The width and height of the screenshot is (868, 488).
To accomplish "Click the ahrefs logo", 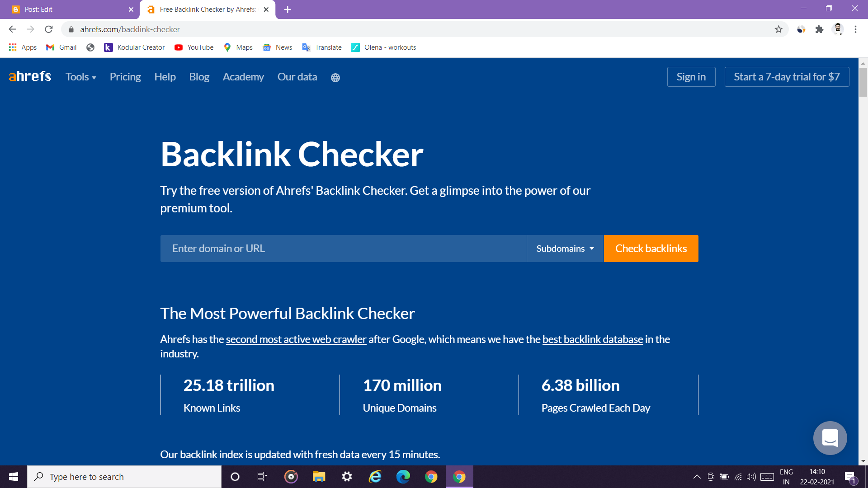I will (30, 76).
